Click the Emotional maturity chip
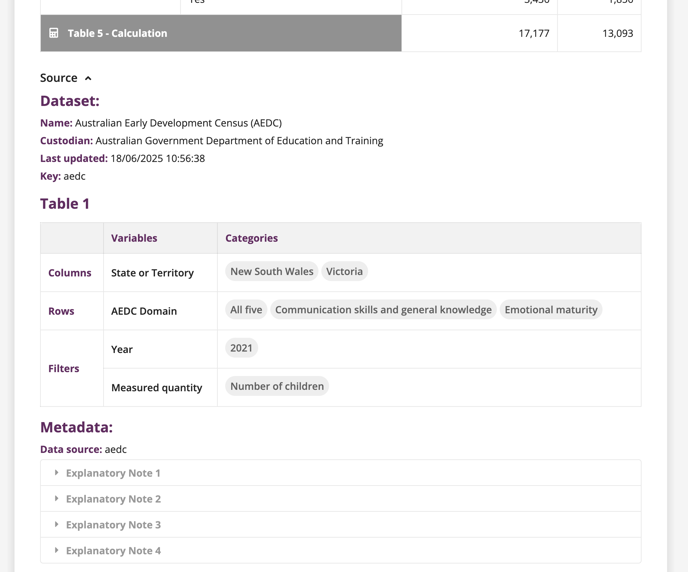This screenshot has height=572, width=688. point(551,310)
